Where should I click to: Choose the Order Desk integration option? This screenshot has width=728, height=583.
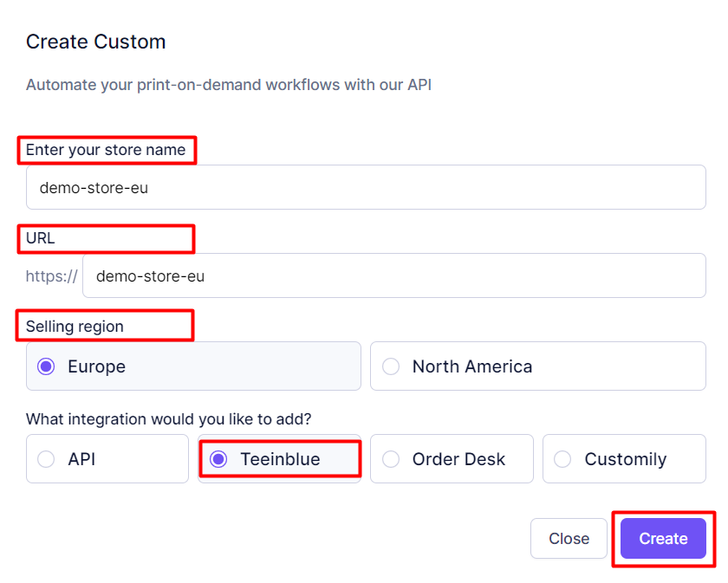click(x=451, y=459)
